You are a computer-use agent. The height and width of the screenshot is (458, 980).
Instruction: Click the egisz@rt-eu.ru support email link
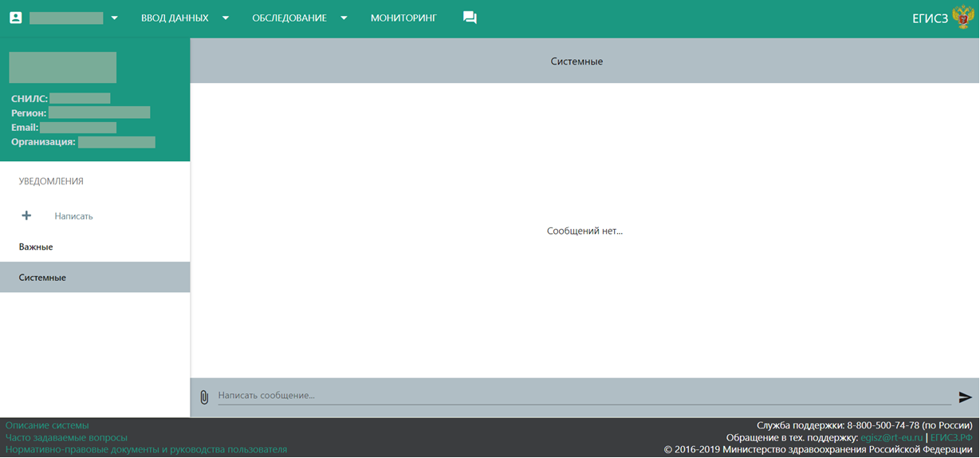(891, 437)
